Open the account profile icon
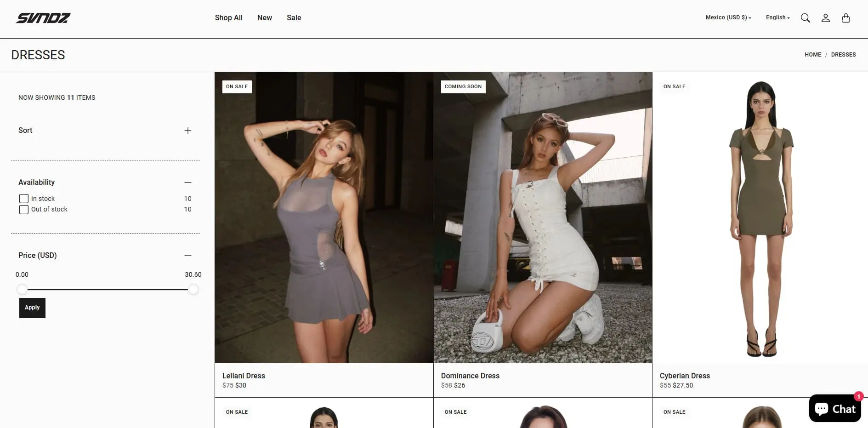Viewport: 868px width, 428px height. pyautogui.click(x=825, y=18)
